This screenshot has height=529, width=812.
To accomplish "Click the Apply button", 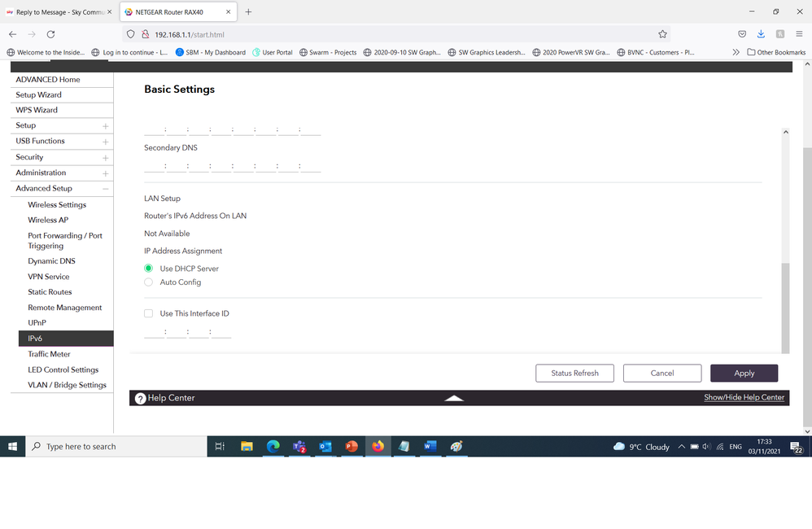I will coord(744,373).
